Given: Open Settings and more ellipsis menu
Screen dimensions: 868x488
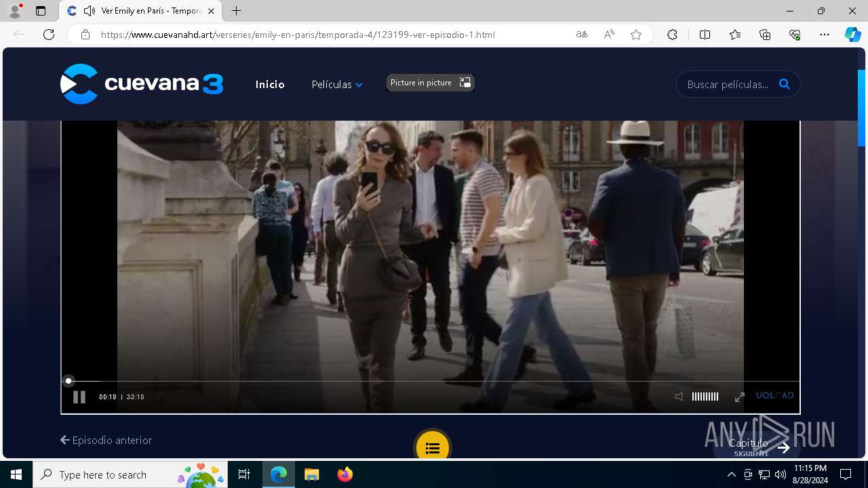Looking at the screenshot, I should pos(825,35).
